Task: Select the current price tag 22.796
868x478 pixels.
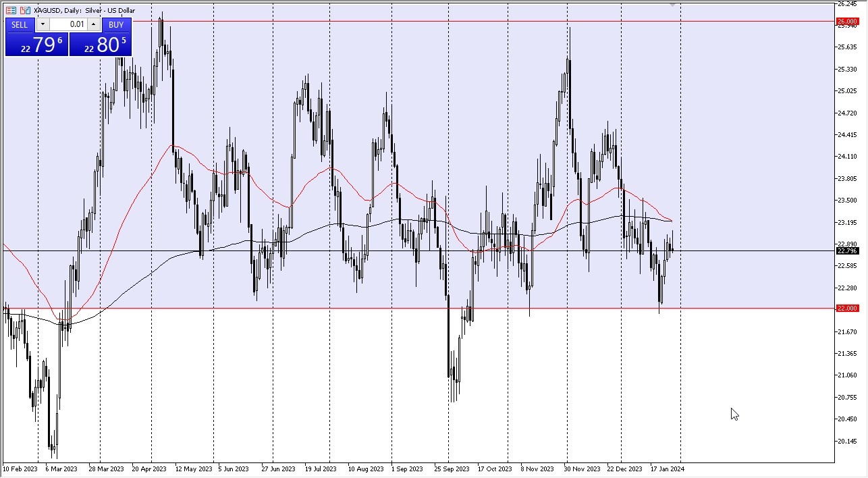Action: tap(846, 250)
